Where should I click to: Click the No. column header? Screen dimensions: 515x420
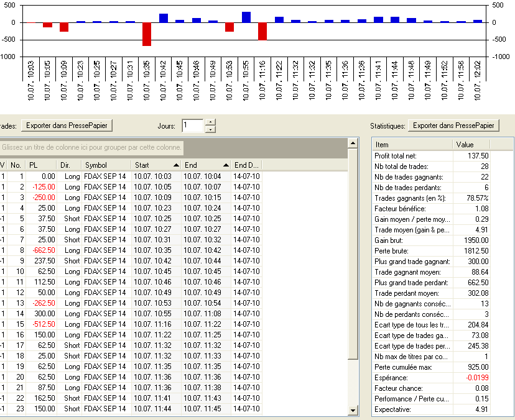pyautogui.click(x=16, y=165)
